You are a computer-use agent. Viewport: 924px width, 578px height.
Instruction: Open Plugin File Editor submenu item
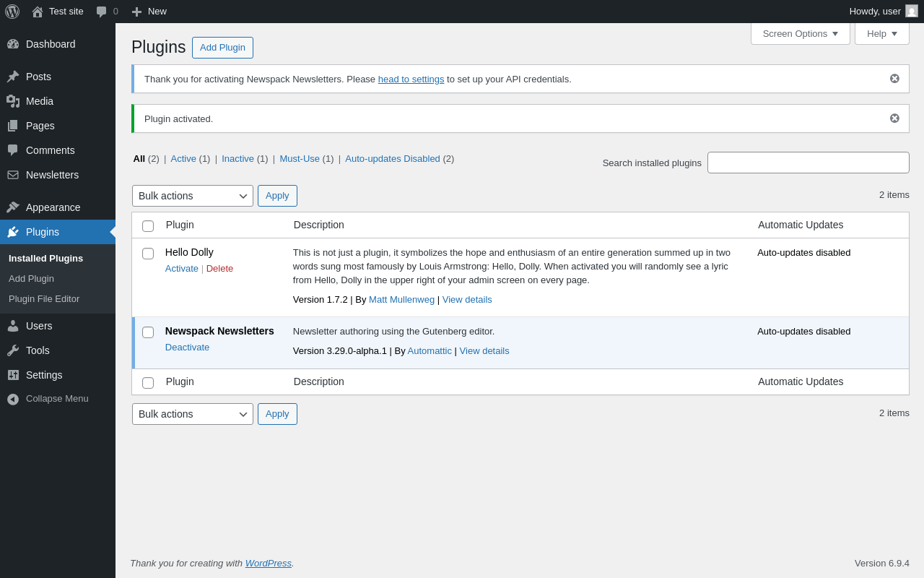tap(44, 298)
